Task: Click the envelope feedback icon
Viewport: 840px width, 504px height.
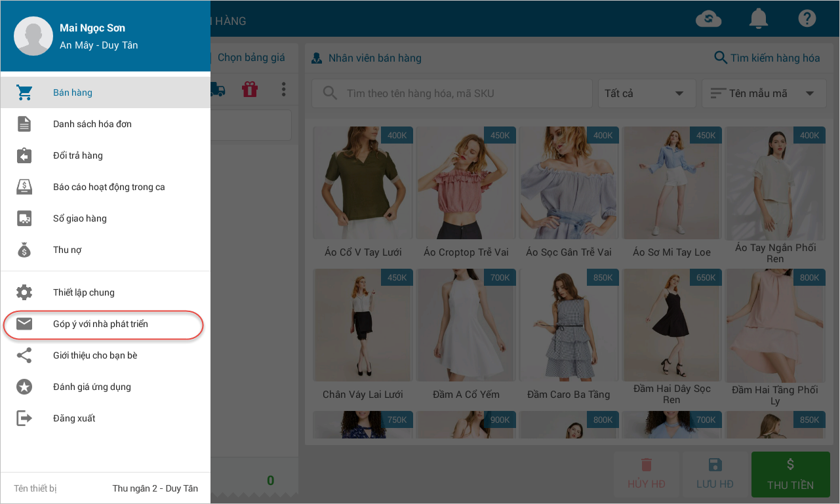Action: click(x=24, y=324)
